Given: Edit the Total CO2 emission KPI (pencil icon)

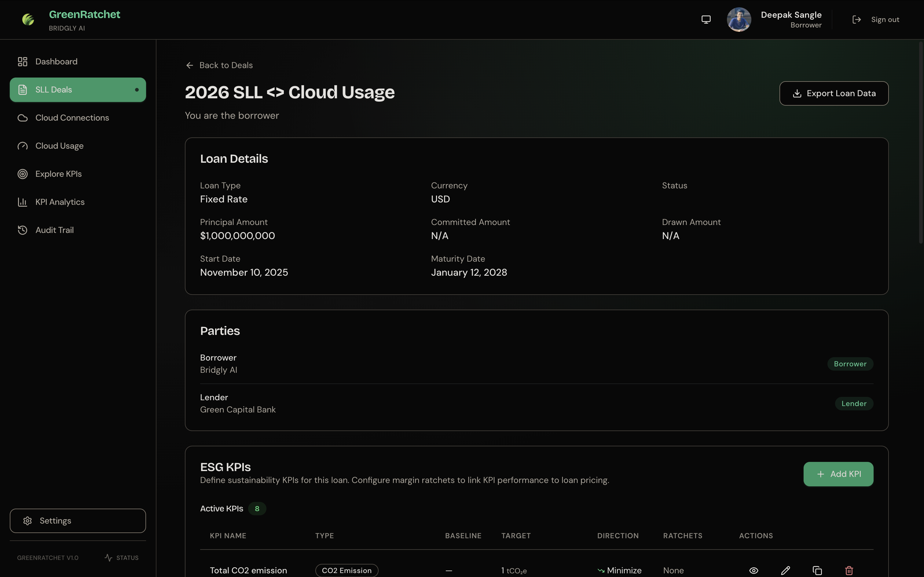Looking at the screenshot, I should pos(785,571).
